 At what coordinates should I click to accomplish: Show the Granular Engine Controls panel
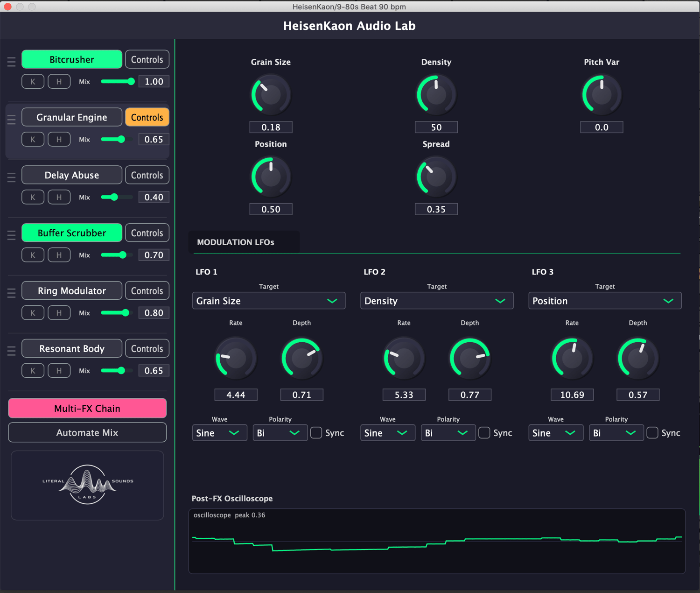click(147, 117)
